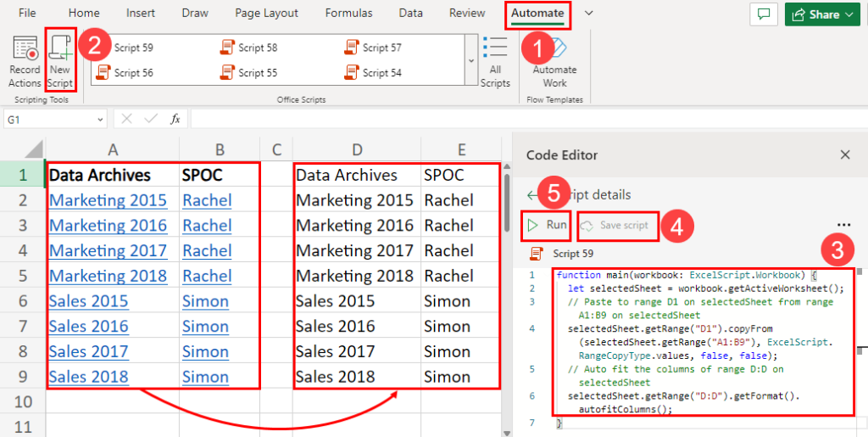Image resolution: width=868 pixels, height=437 pixels.
Task: Cancel formula entry with X icon
Action: (127, 119)
